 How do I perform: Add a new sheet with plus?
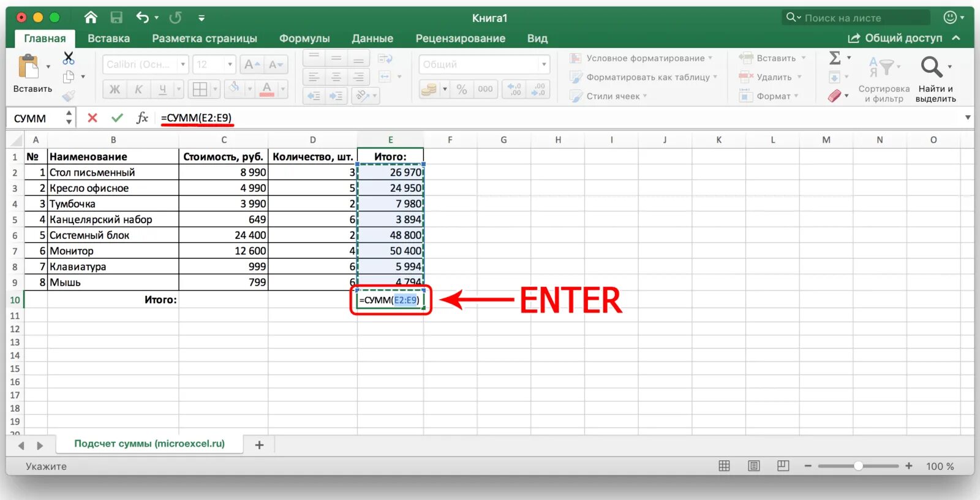pos(259,445)
